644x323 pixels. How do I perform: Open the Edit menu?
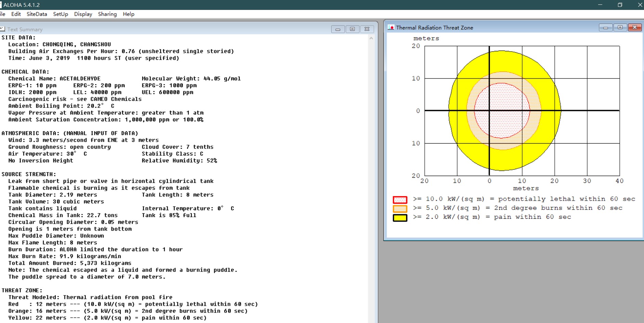[16, 14]
